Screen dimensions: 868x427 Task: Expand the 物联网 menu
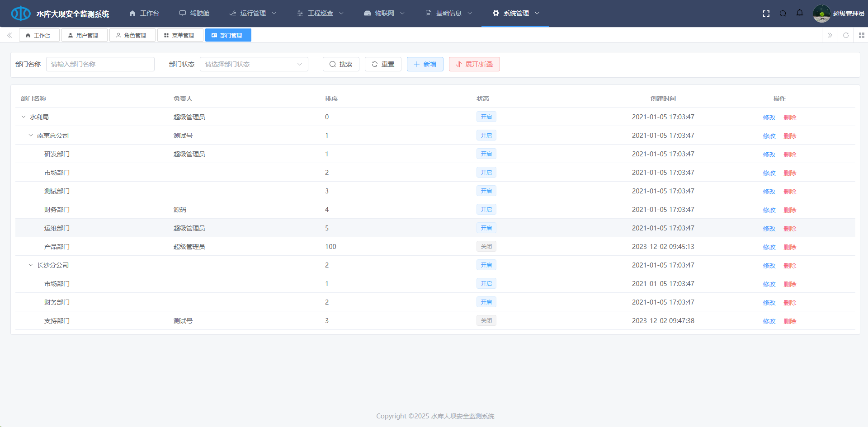click(x=384, y=14)
